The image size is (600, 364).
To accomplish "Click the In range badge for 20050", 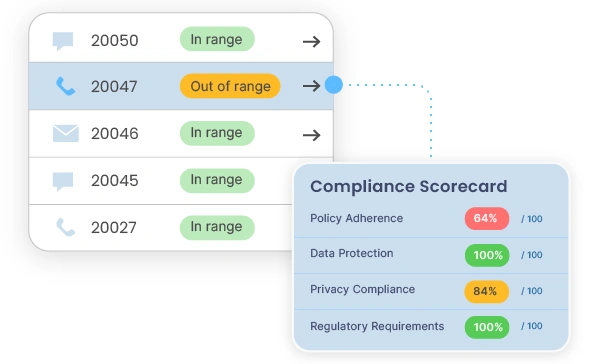I will [x=217, y=39].
